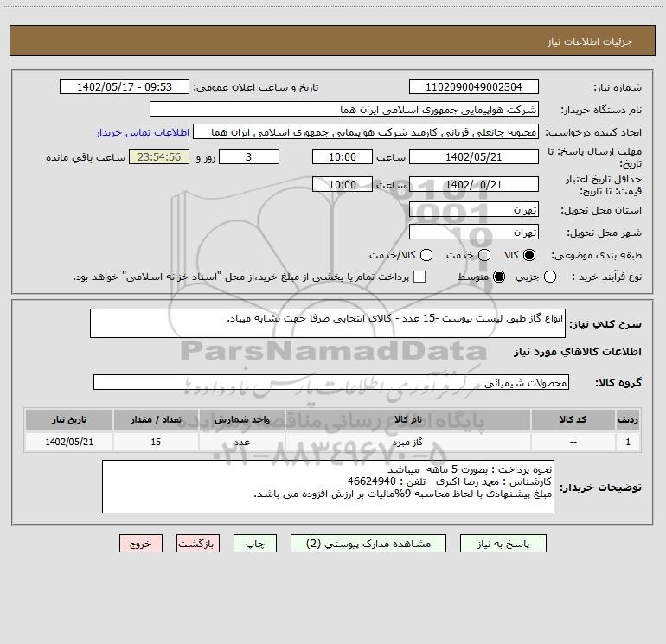This screenshot has height=644, width=666.
Task: Click the بازگشت back button
Action: coord(198,544)
